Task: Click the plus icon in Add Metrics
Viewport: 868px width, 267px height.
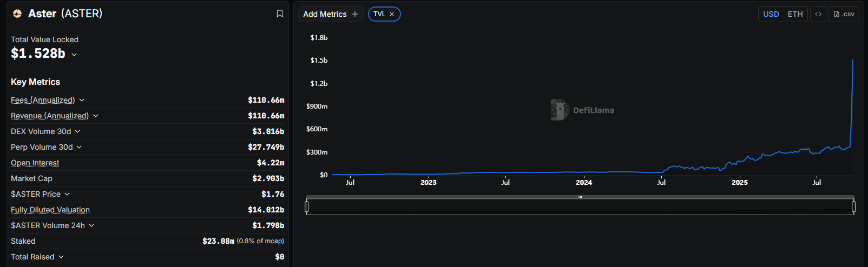Action: click(x=355, y=14)
